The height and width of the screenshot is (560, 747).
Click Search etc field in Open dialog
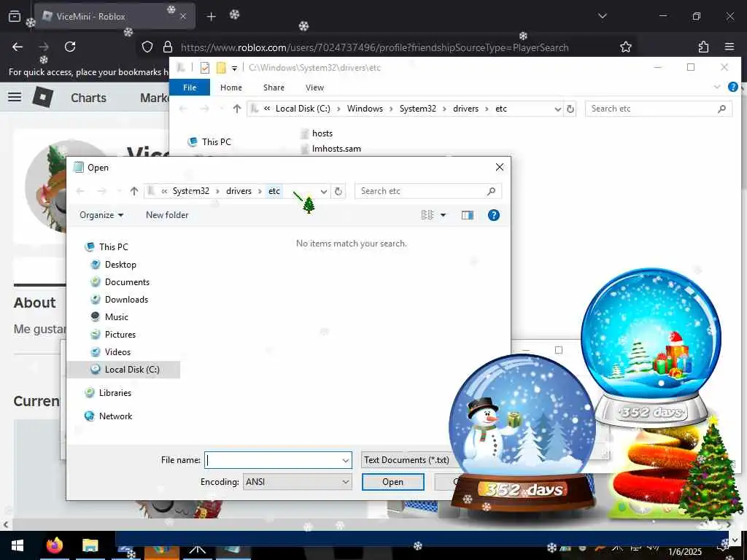pyautogui.click(x=427, y=191)
